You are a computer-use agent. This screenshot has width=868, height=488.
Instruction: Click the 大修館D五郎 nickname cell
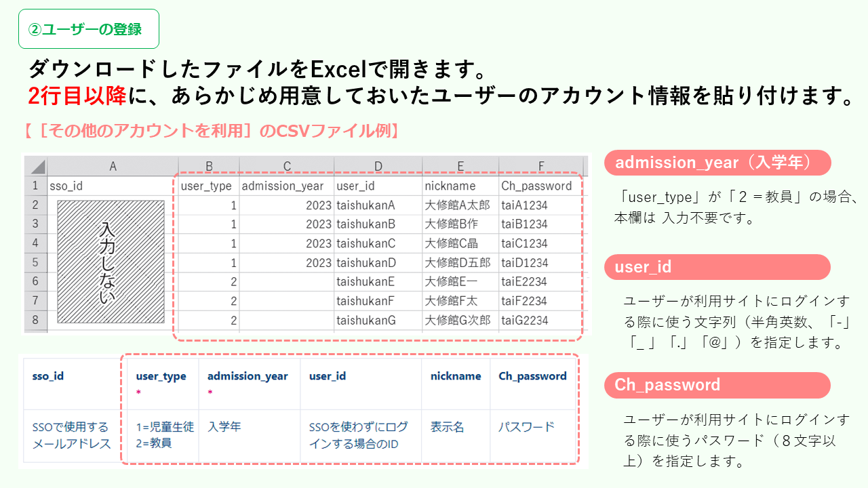pyautogui.click(x=460, y=262)
